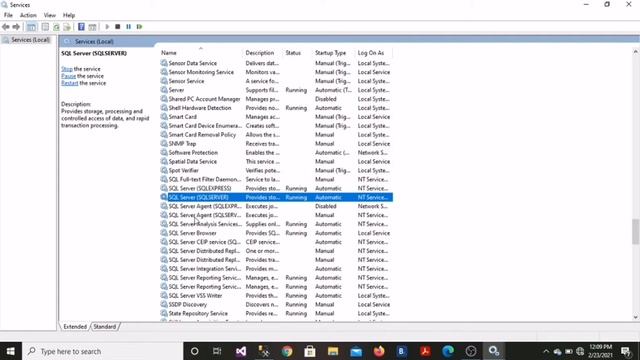Select the SQL Full-text Filter Daemon service

276,180
